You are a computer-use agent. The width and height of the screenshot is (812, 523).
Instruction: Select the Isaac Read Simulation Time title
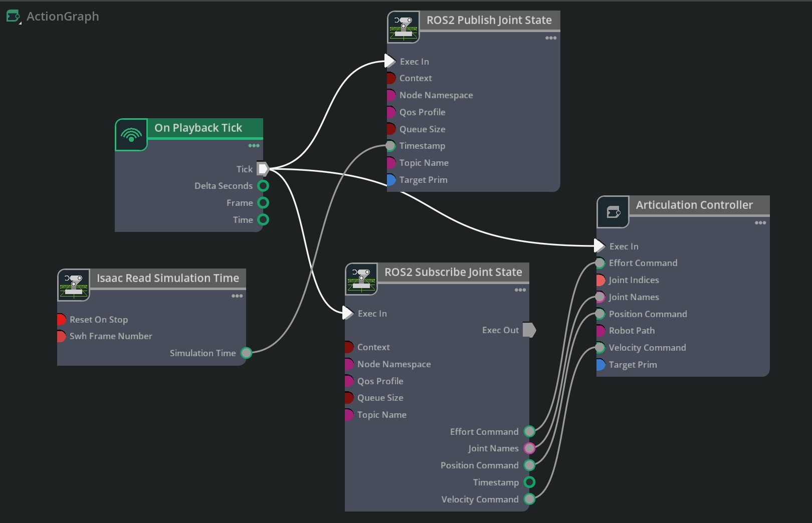tap(167, 278)
